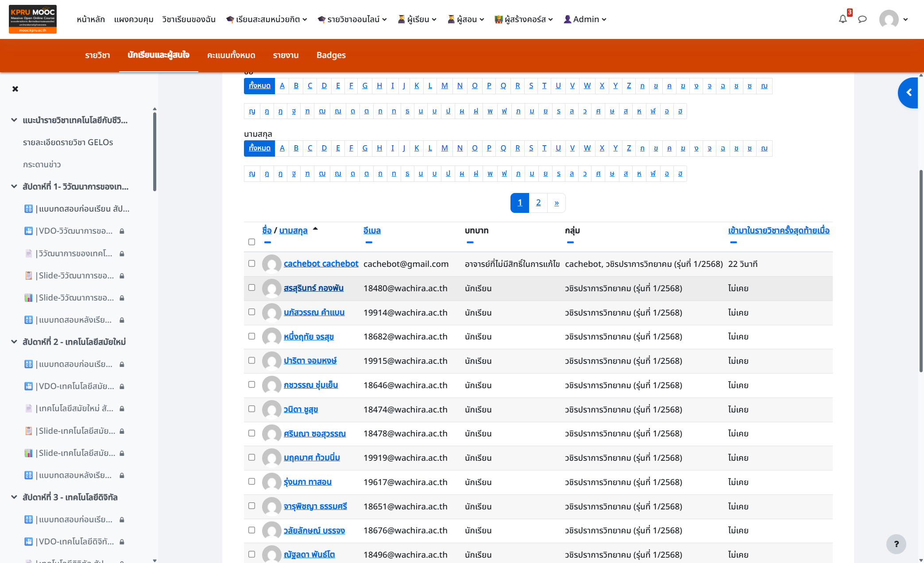Click the sort arrow beside ชื่อ / นามสกุล
Screen dimensions: 924x563
pyautogui.click(x=315, y=229)
